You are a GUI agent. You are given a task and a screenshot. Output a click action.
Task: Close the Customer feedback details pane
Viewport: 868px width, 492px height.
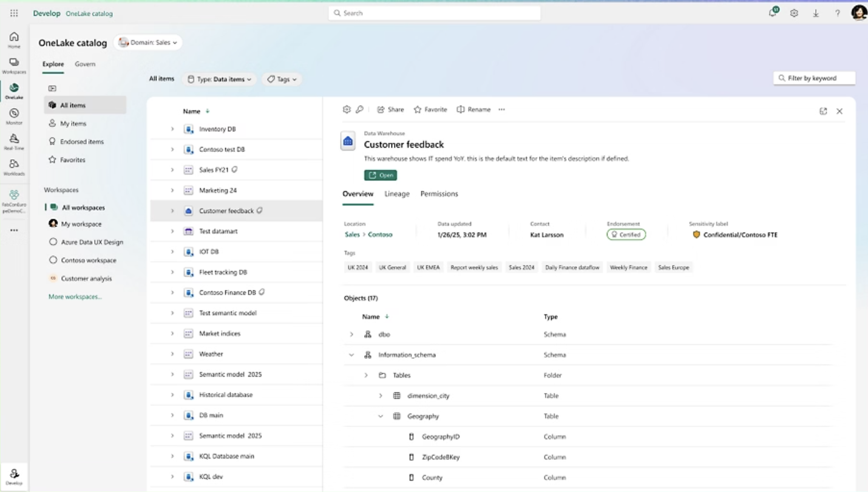839,111
